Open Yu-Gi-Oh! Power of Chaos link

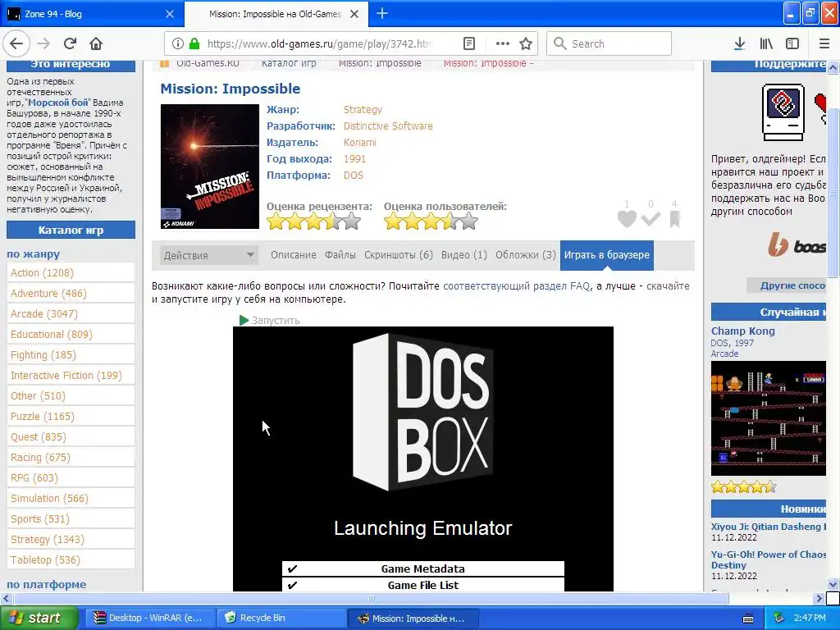[x=768, y=559]
